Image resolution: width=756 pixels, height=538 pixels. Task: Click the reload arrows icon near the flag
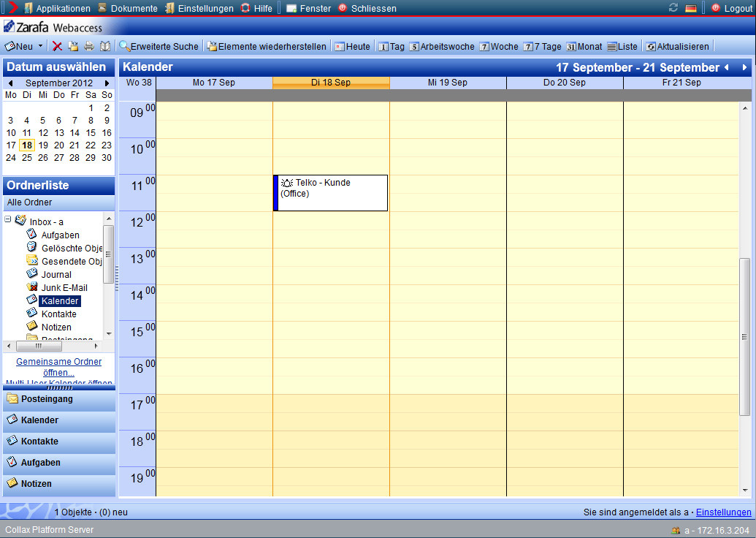pyautogui.click(x=673, y=8)
